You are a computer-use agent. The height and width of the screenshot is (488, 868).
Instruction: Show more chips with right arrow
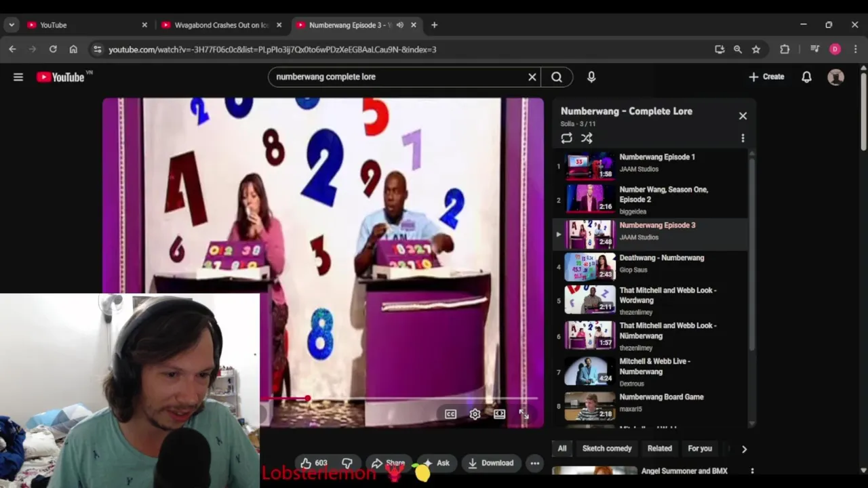pos(744,449)
